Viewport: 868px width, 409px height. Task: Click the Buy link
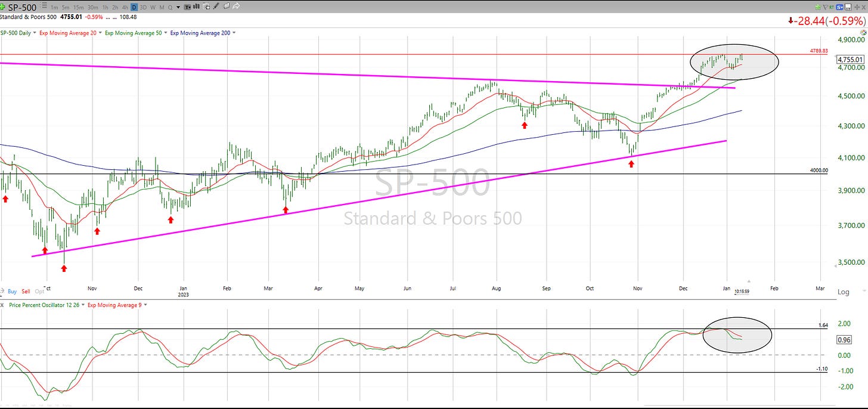point(12,292)
